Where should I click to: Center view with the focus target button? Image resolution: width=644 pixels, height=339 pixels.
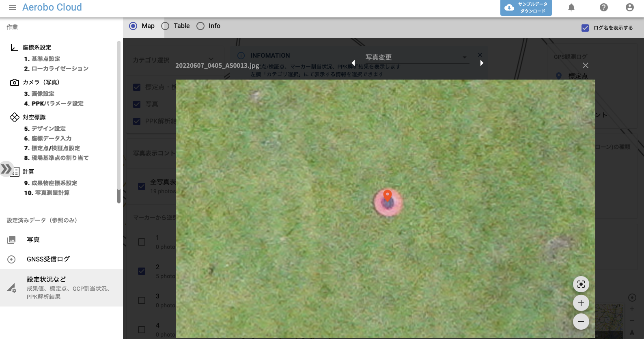click(581, 284)
